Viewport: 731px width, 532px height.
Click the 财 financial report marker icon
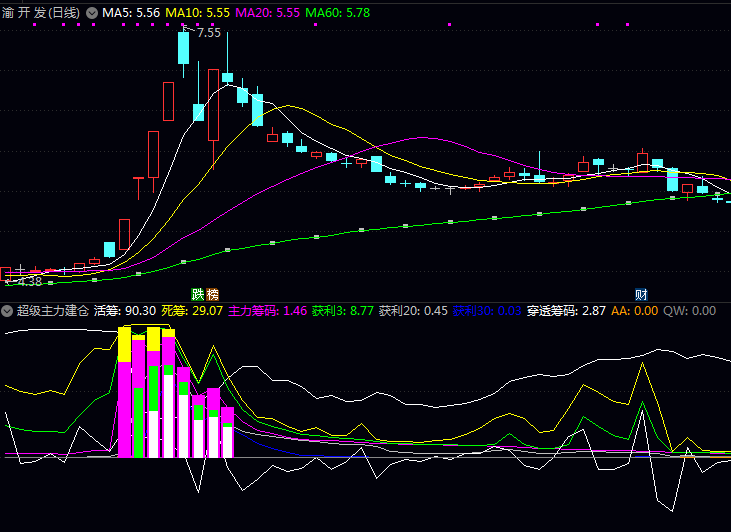tap(641, 294)
